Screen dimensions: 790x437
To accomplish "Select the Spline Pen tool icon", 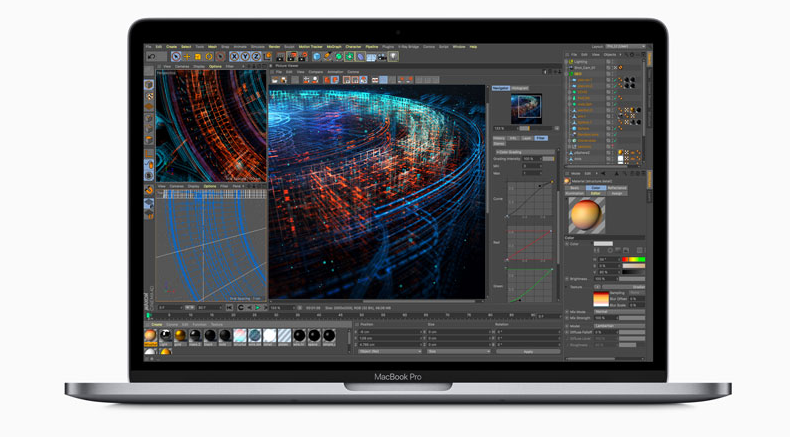I will (327, 57).
